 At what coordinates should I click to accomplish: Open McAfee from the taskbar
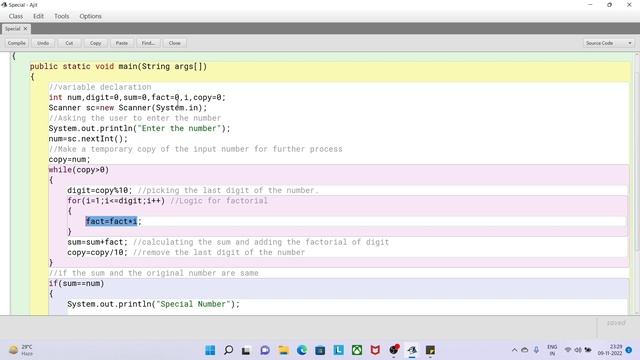375,350
